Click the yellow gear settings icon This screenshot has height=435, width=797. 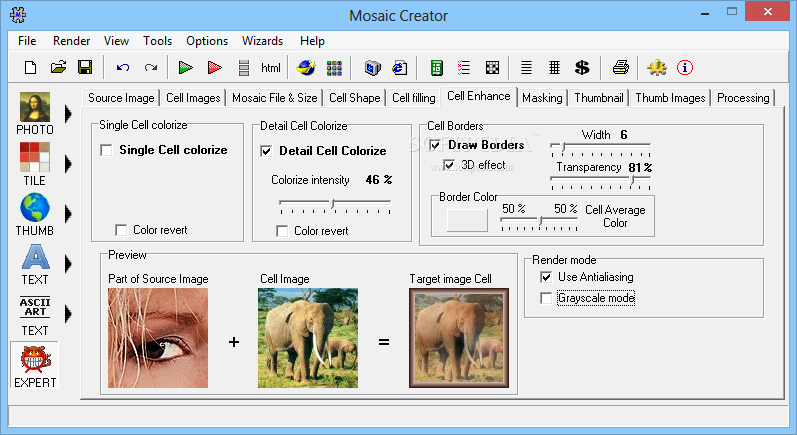[657, 68]
